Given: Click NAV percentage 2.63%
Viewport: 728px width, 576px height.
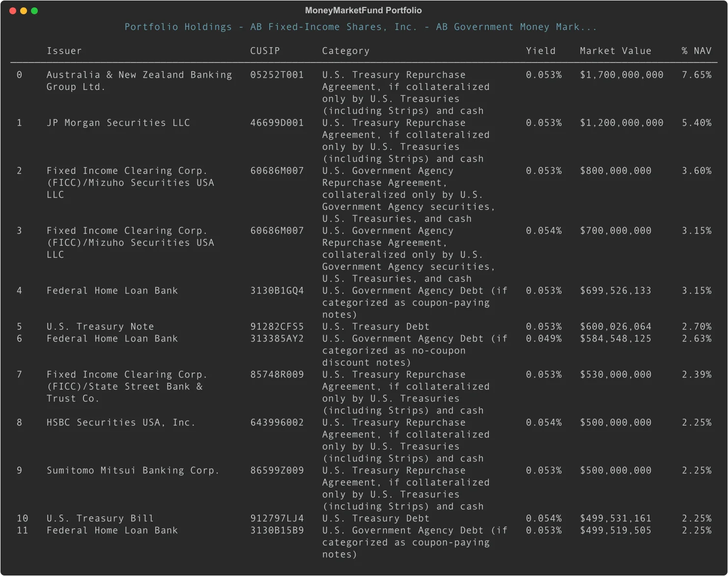Looking at the screenshot, I should (697, 339).
